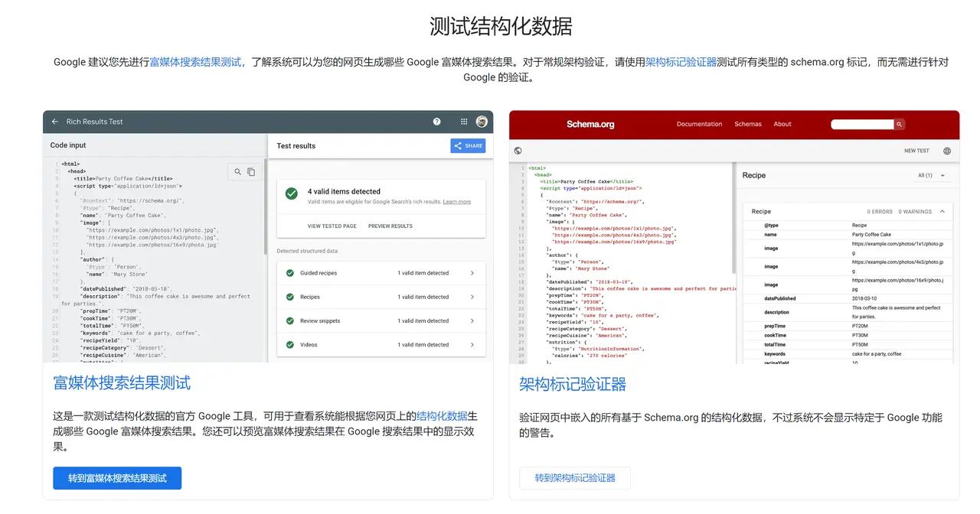Click the globe icon right of NEW TEST

[947, 151]
